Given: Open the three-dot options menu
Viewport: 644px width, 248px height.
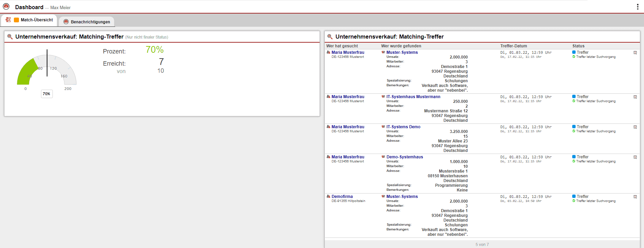Looking at the screenshot, I should (x=638, y=7).
